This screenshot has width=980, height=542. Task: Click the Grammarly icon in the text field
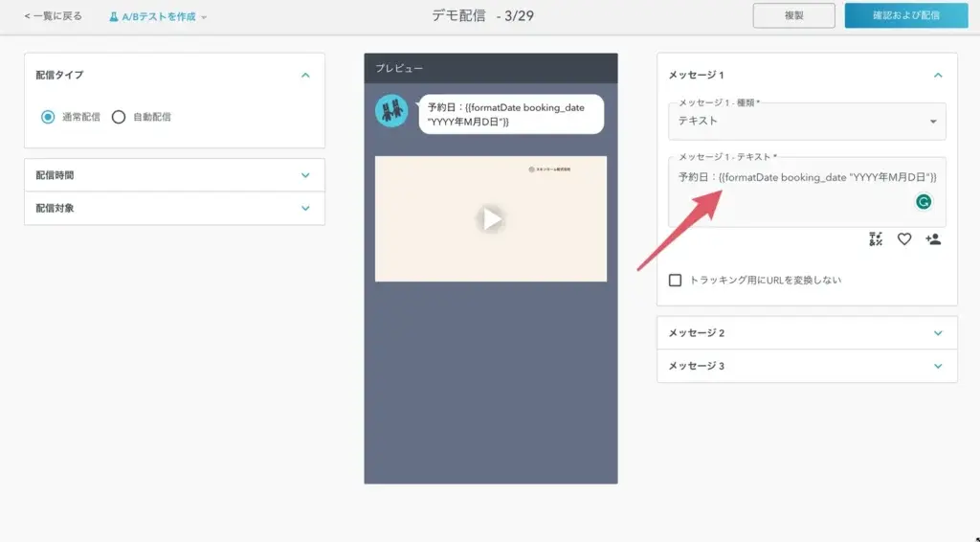(x=924, y=202)
